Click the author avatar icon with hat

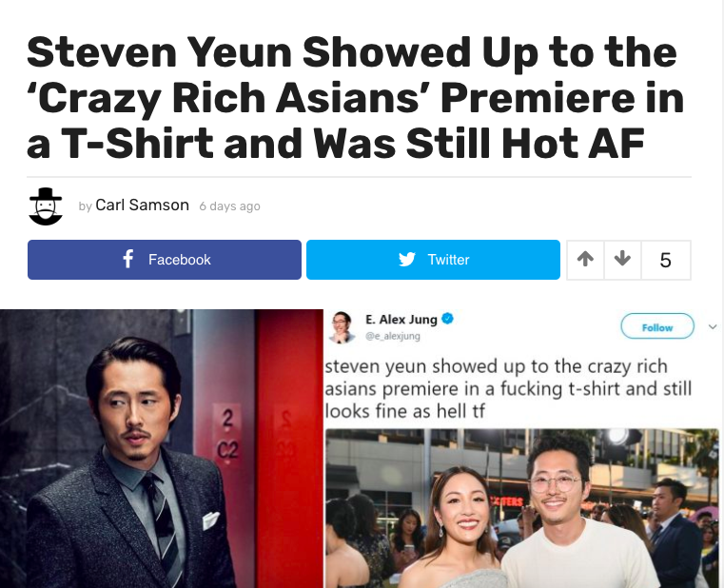click(46, 206)
